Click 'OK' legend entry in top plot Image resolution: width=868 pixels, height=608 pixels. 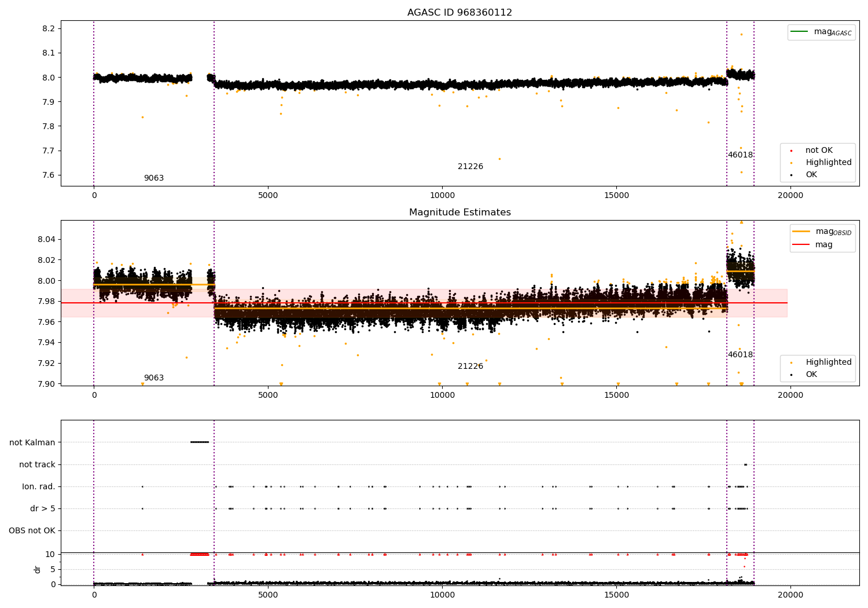click(x=803, y=174)
